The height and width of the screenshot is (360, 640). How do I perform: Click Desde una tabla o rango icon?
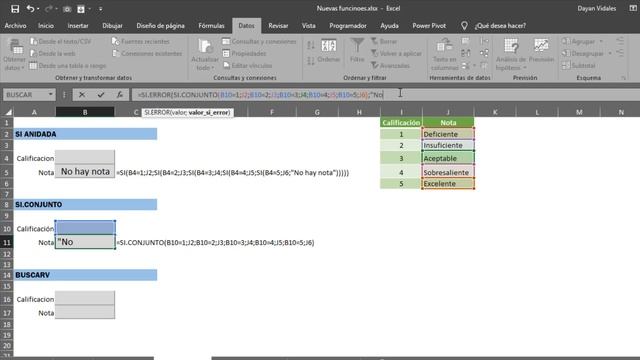pyautogui.click(x=33, y=65)
